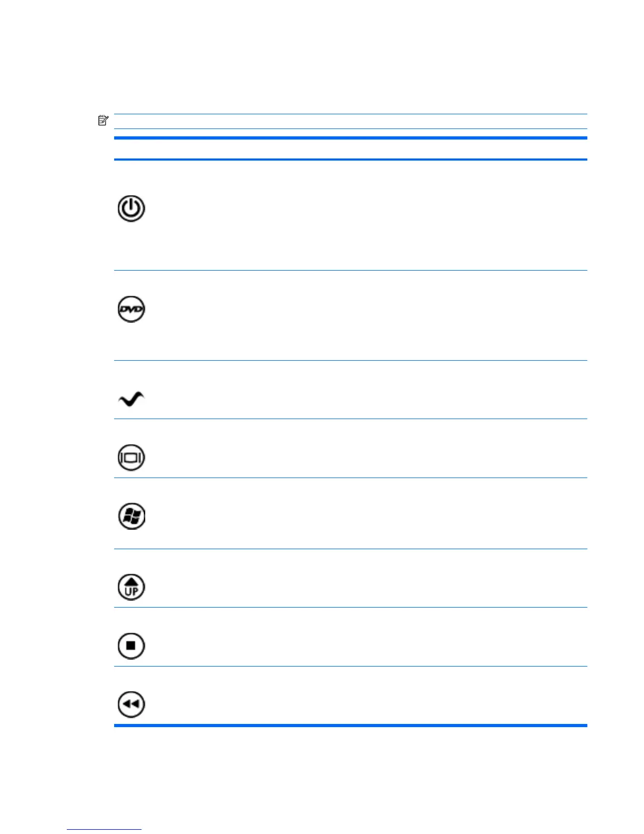Click the note pencil icon above table
The width and height of the screenshot is (644, 834).
pos(103,121)
